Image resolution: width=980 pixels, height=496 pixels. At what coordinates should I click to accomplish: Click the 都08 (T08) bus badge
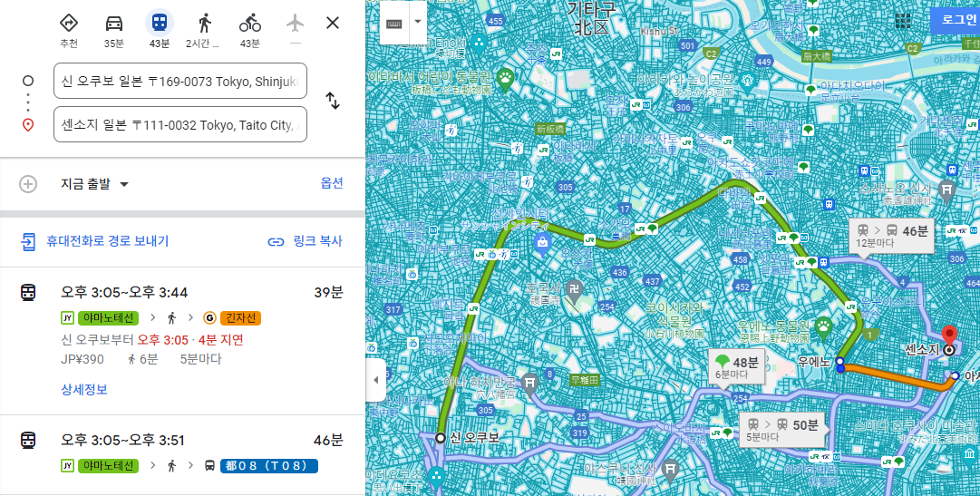tap(268, 466)
